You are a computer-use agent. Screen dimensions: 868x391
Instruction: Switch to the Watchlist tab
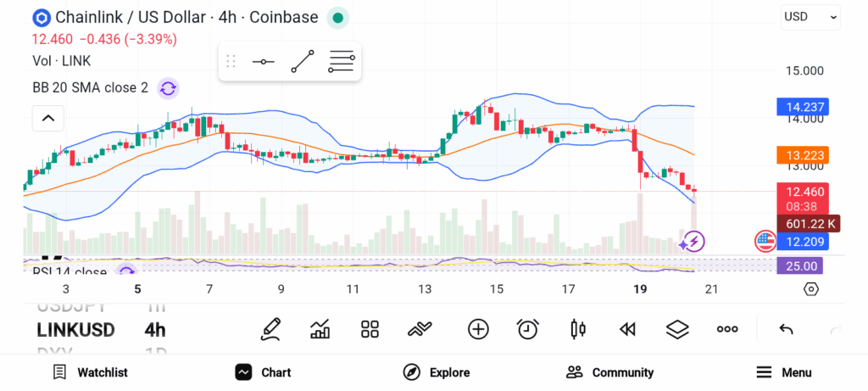pos(90,372)
